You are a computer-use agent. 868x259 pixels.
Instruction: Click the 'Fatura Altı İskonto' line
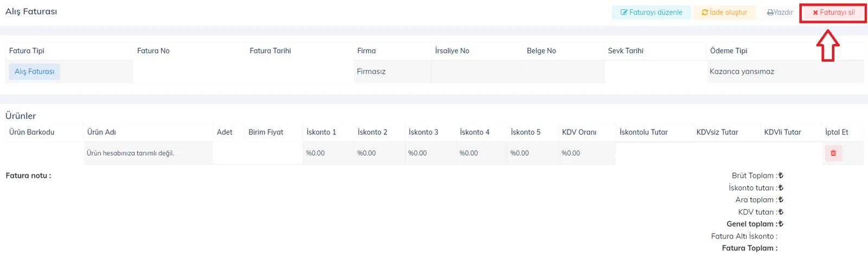744,236
